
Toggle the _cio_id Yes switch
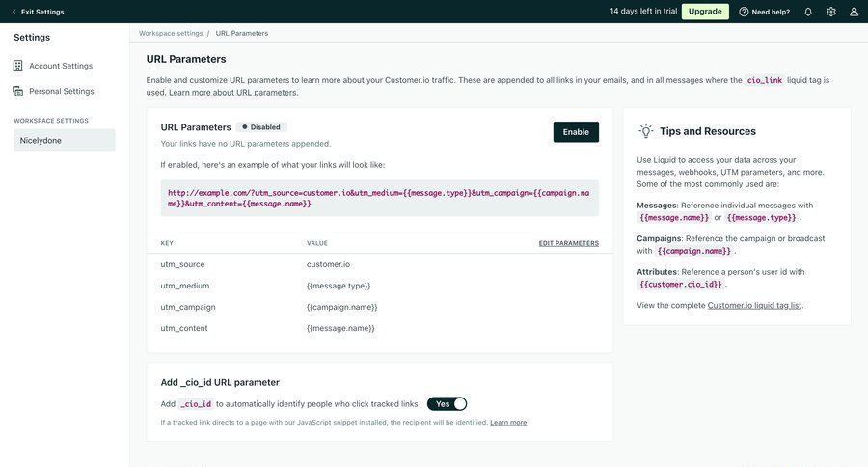[x=447, y=404]
